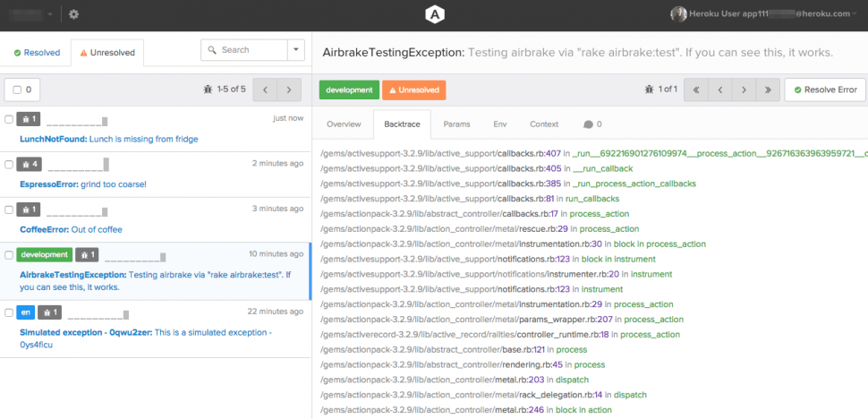Click the bug count badge on LunchNotFound
Screen dimensions: 868x419
click(29, 119)
